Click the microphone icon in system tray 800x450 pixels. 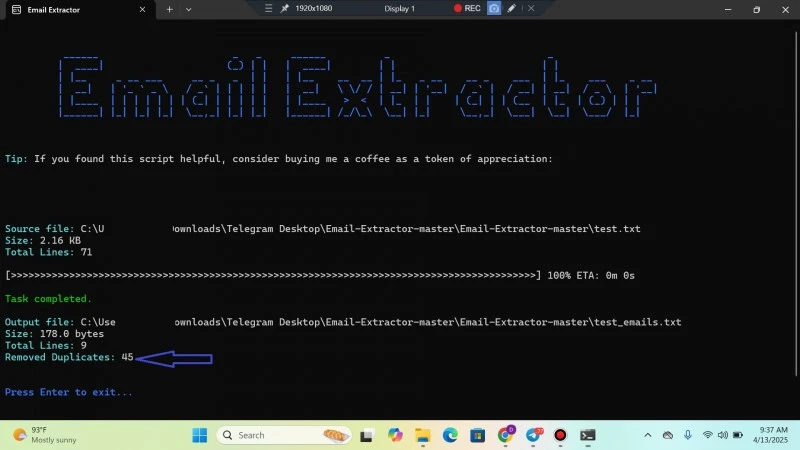pos(688,435)
